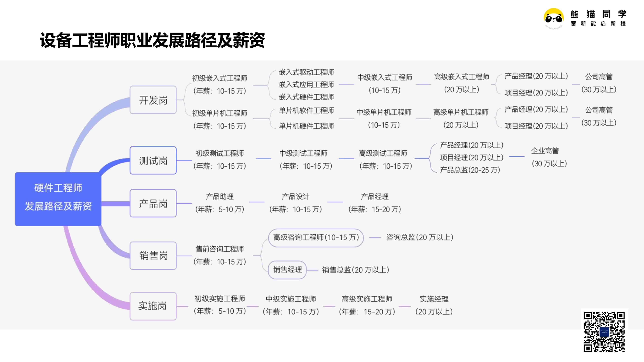Click the 初级单片机工程师 label

pyautogui.click(x=219, y=113)
